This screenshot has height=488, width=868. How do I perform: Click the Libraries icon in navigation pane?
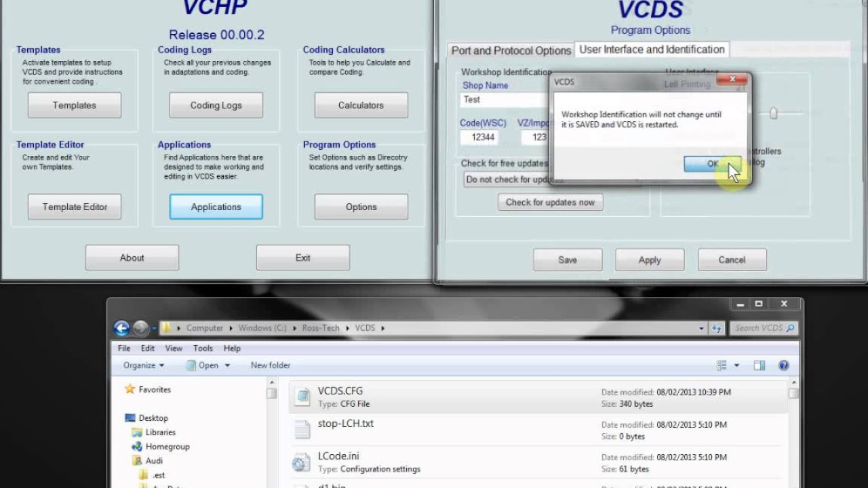point(137,432)
